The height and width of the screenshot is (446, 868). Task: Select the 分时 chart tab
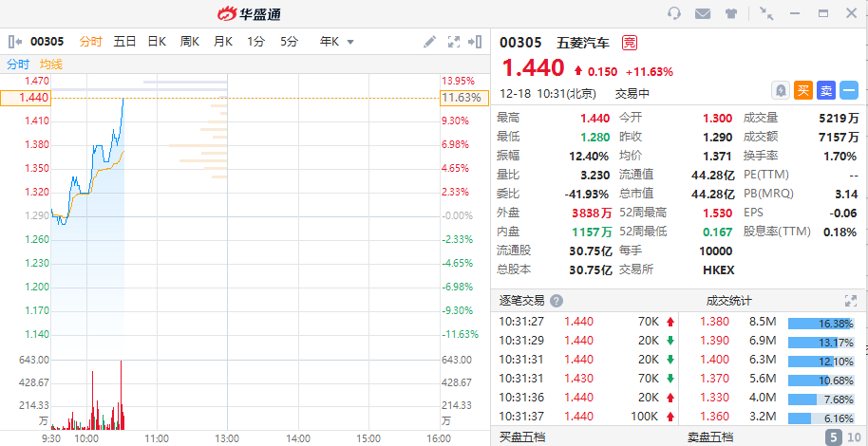pos(91,42)
